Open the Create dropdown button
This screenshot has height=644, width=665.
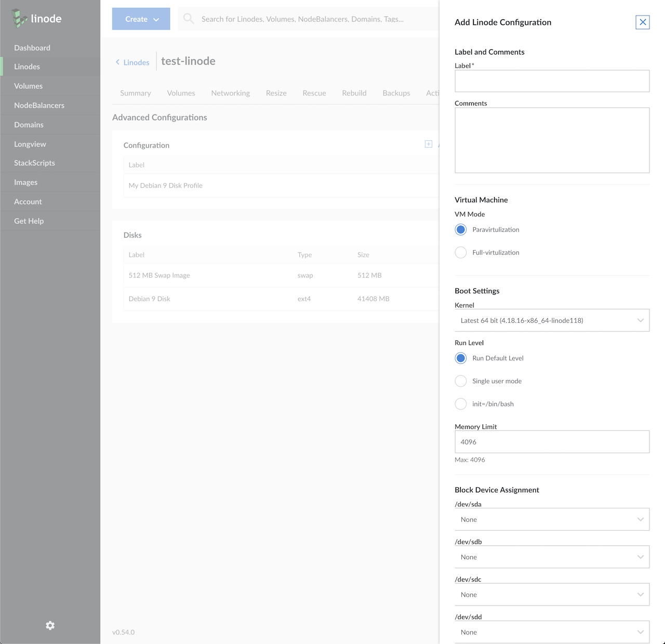tap(141, 19)
